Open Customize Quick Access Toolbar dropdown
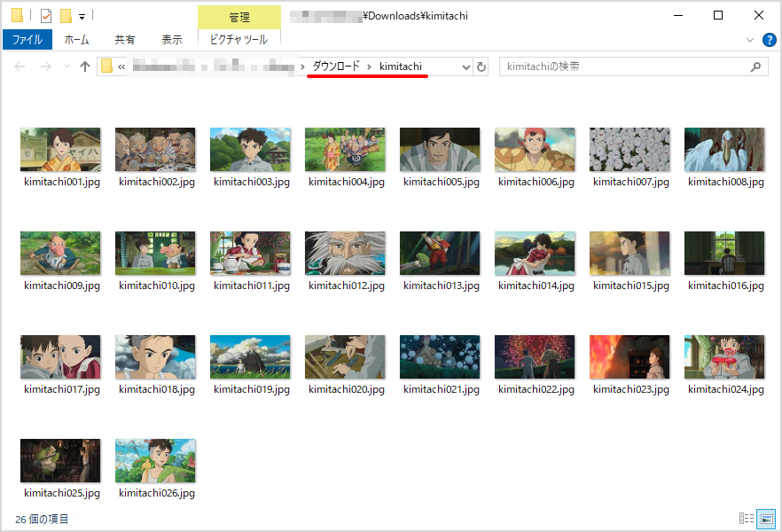Viewport: 782px width, 532px height. pos(82,16)
